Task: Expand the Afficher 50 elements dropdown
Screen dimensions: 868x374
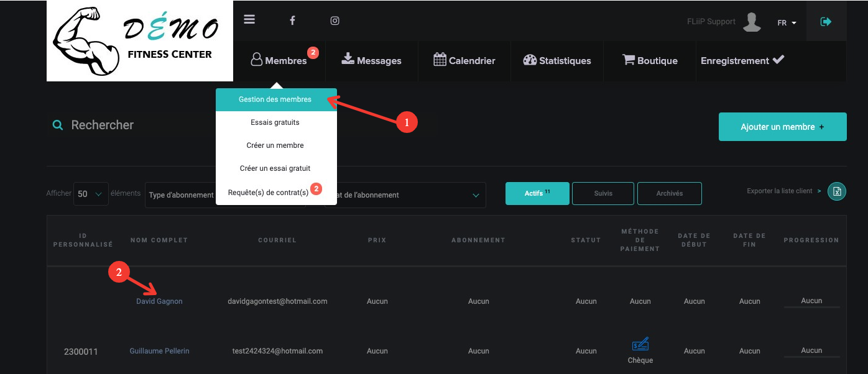Action: (91, 194)
